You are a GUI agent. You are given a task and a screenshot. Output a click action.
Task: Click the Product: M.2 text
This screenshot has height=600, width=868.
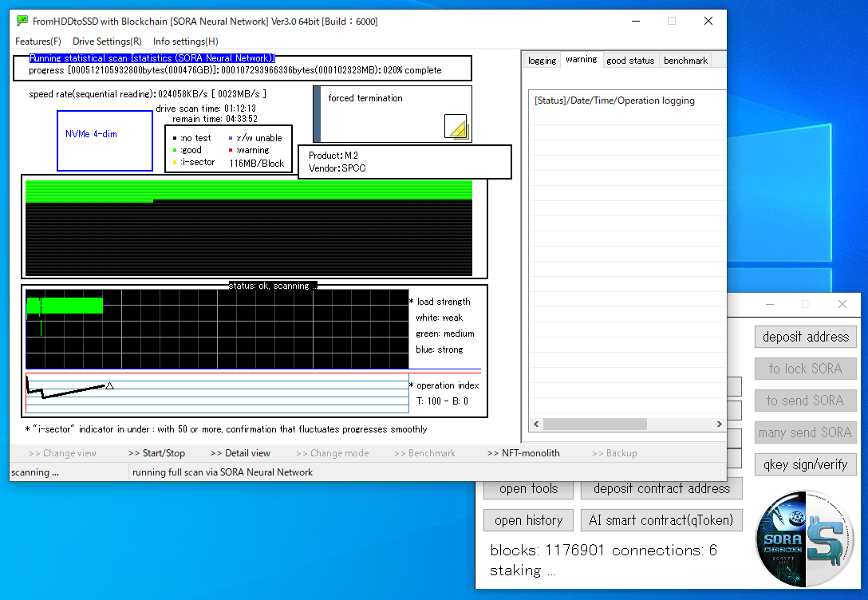tap(333, 156)
